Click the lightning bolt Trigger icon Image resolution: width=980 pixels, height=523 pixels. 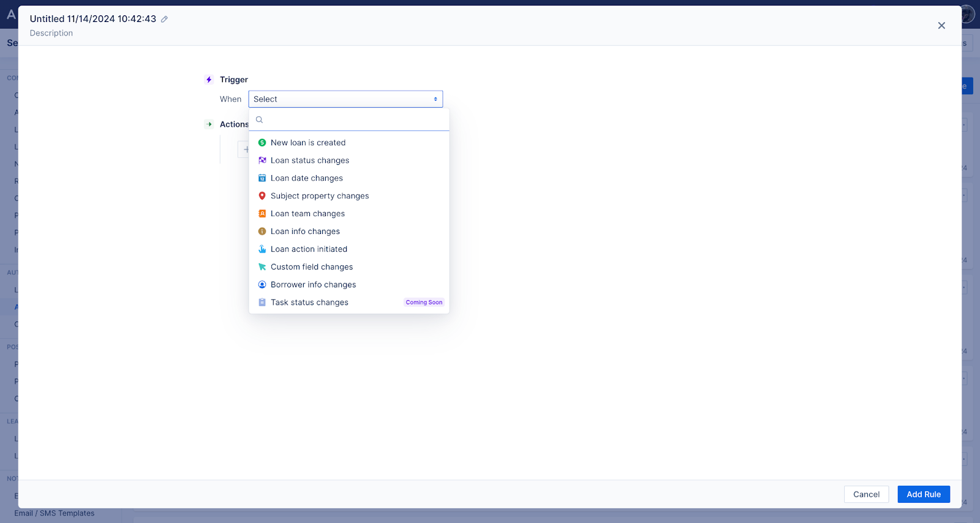pyautogui.click(x=209, y=80)
